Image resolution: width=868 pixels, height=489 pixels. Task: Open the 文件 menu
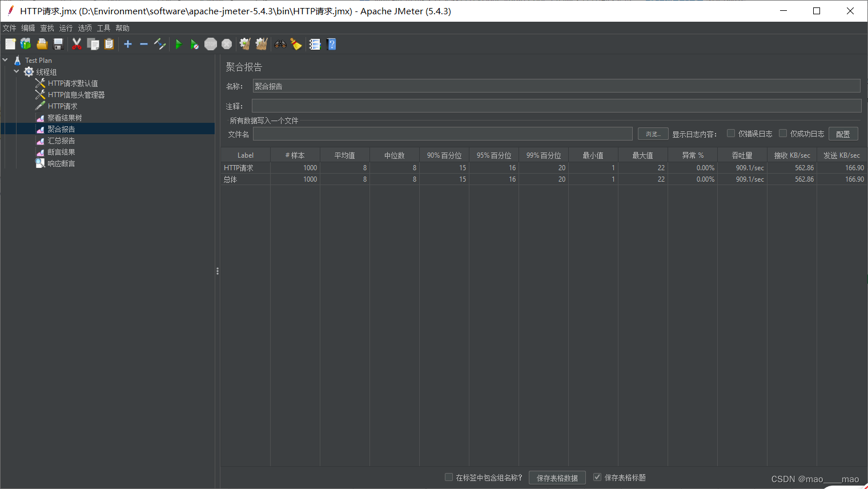[x=9, y=28]
